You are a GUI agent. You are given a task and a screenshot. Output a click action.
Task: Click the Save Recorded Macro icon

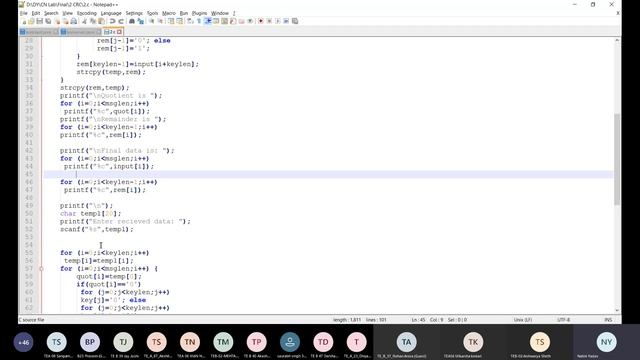[x=295, y=21]
